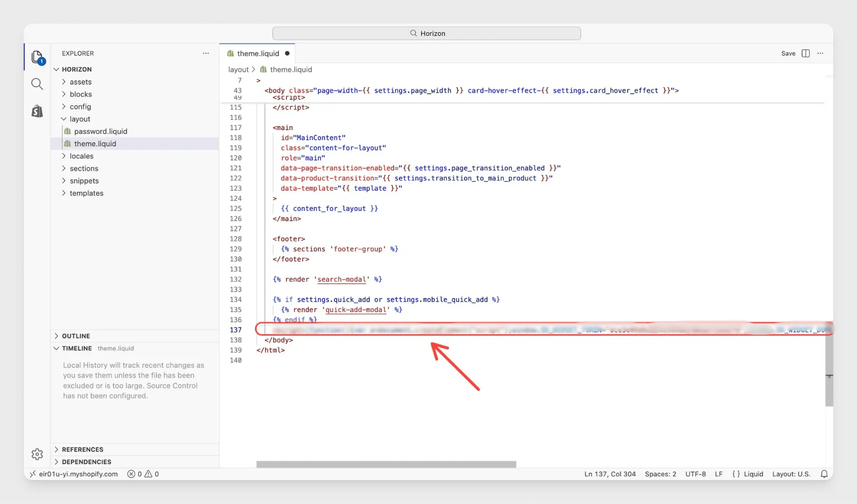Viewport: 857px width, 504px height.
Task: Click the {{ content_for_layout }} code line
Action: coord(329,209)
